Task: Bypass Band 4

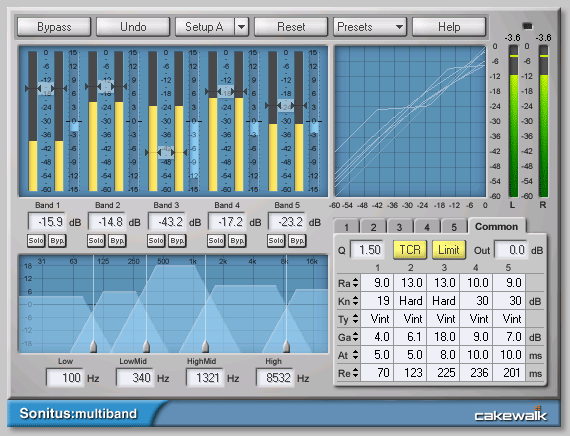Action: (237, 240)
